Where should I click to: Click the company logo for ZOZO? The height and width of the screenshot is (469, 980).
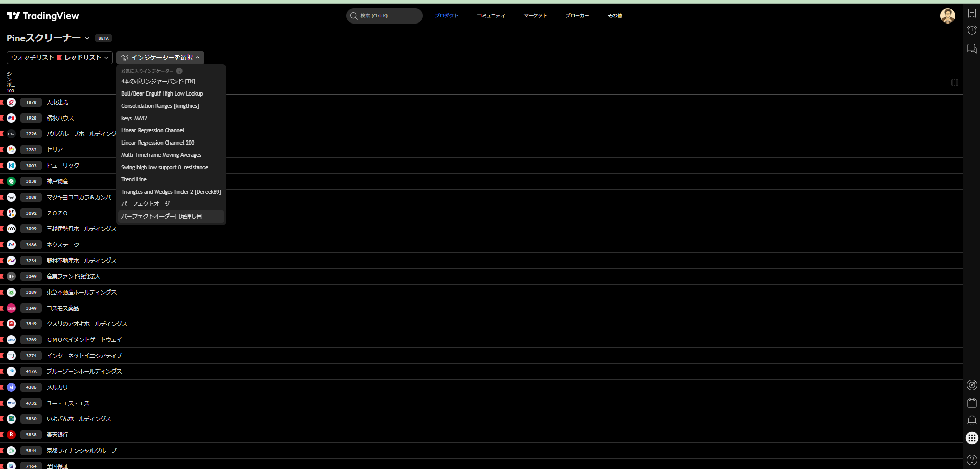[x=11, y=213]
